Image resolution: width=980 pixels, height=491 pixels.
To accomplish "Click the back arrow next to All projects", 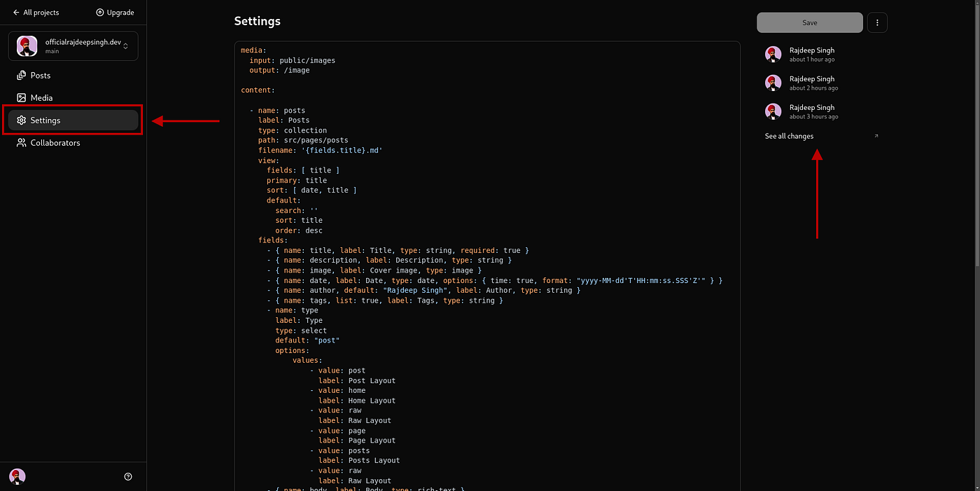I will pyautogui.click(x=16, y=13).
